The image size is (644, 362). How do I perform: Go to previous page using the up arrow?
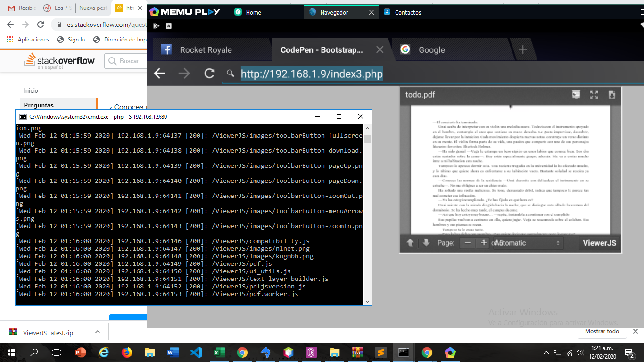[x=410, y=243]
